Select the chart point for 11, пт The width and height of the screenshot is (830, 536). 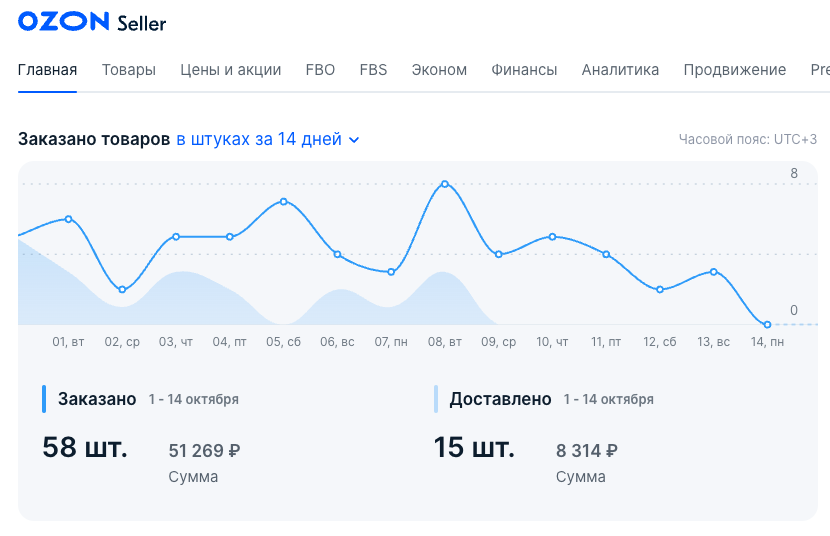coord(607,255)
